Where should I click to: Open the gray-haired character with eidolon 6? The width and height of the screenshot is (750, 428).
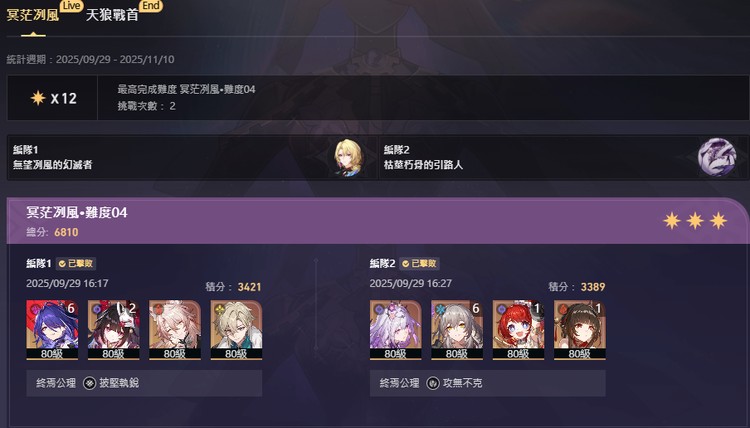[x=457, y=330]
